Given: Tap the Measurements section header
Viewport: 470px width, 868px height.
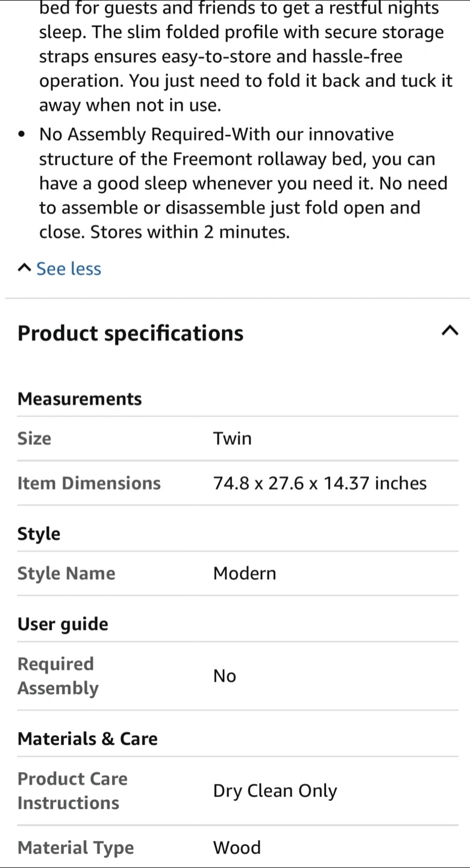Looking at the screenshot, I should (x=80, y=398).
